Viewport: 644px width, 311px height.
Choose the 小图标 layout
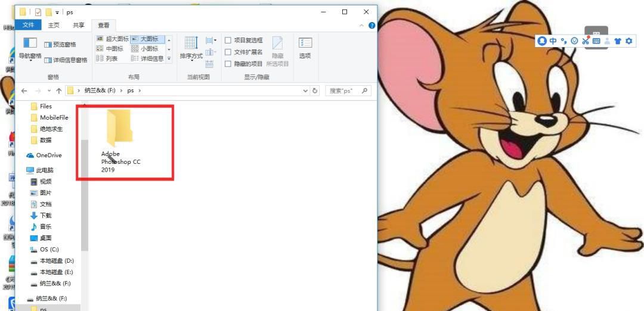(144, 48)
